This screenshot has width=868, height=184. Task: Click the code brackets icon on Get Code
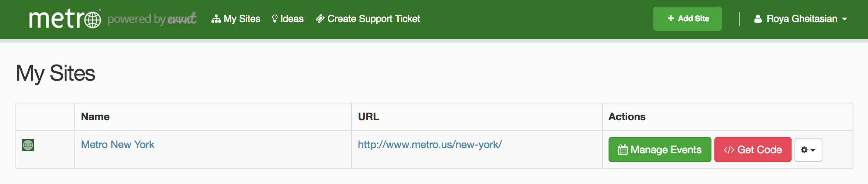click(x=729, y=150)
